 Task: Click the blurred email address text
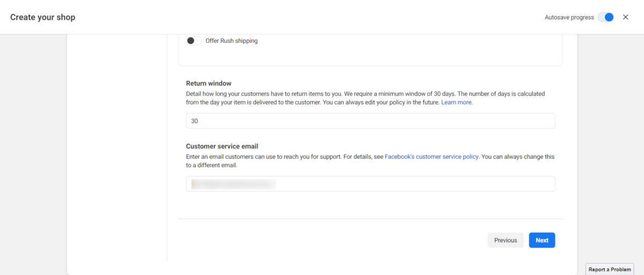click(233, 184)
